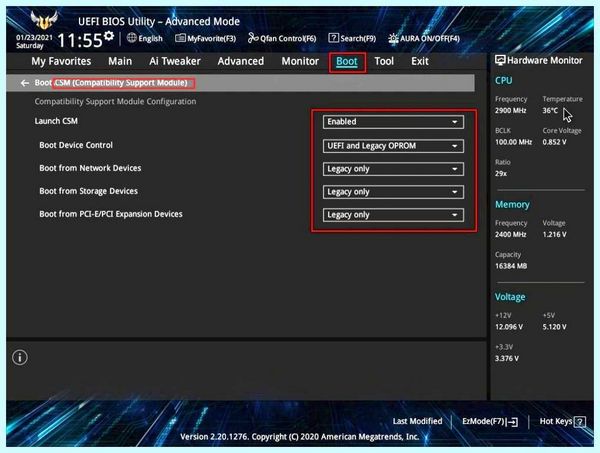Click the Hot Keys question mark icon
This screenshot has height=453, width=600.
point(580,422)
